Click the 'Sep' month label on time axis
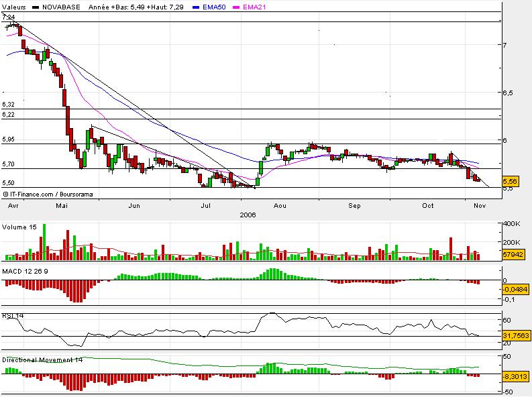Screen dimensions: 532x397 [354, 205]
